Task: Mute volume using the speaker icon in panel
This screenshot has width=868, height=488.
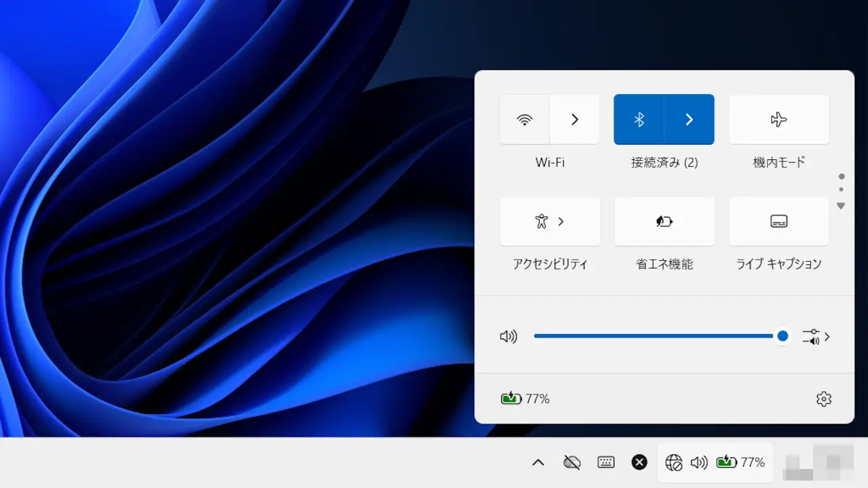Action: tap(508, 336)
